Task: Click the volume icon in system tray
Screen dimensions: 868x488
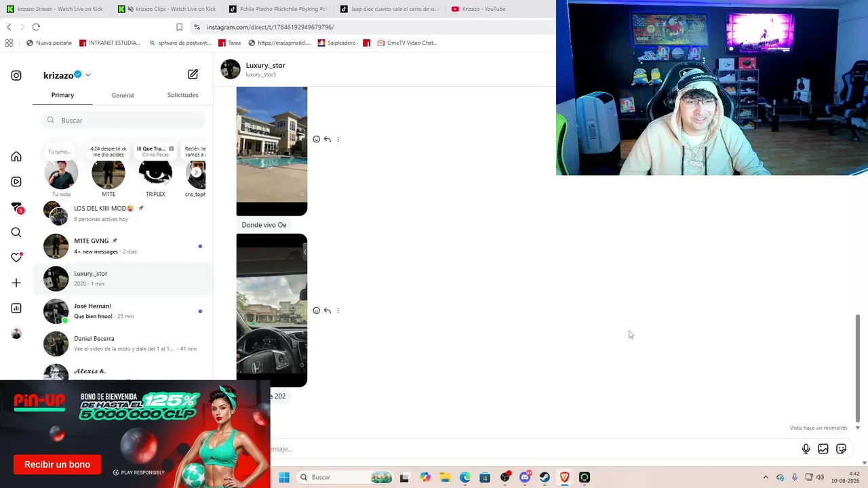Action: tap(820, 477)
